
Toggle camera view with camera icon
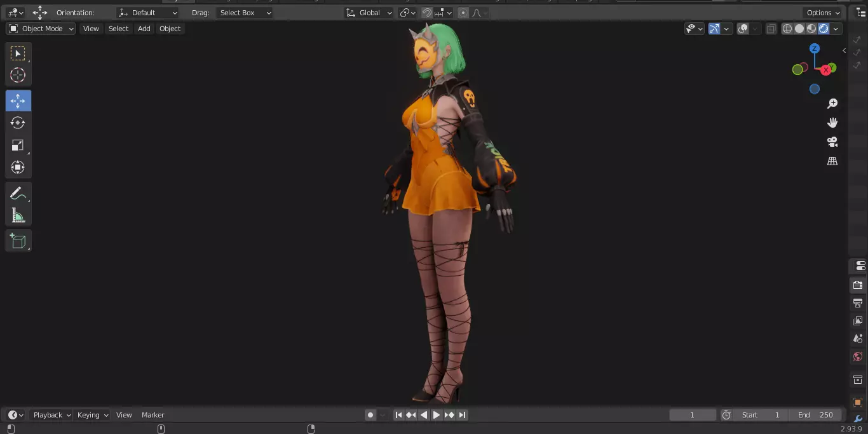[832, 142]
